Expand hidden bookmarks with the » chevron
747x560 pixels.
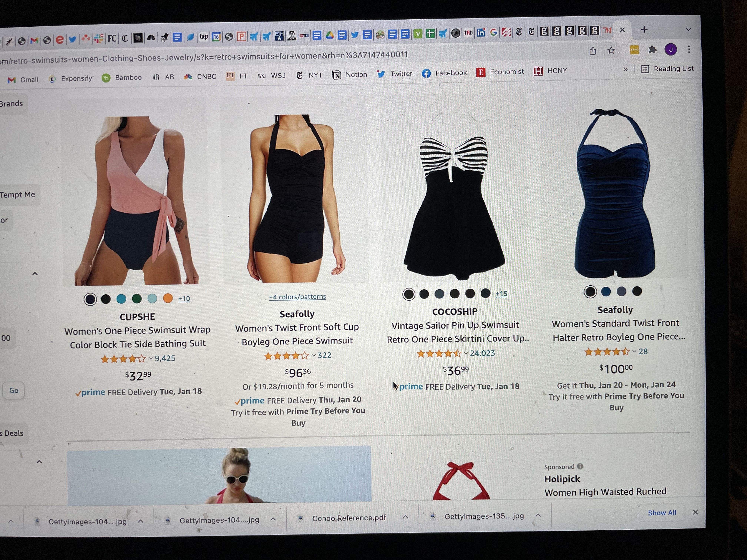[625, 69]
